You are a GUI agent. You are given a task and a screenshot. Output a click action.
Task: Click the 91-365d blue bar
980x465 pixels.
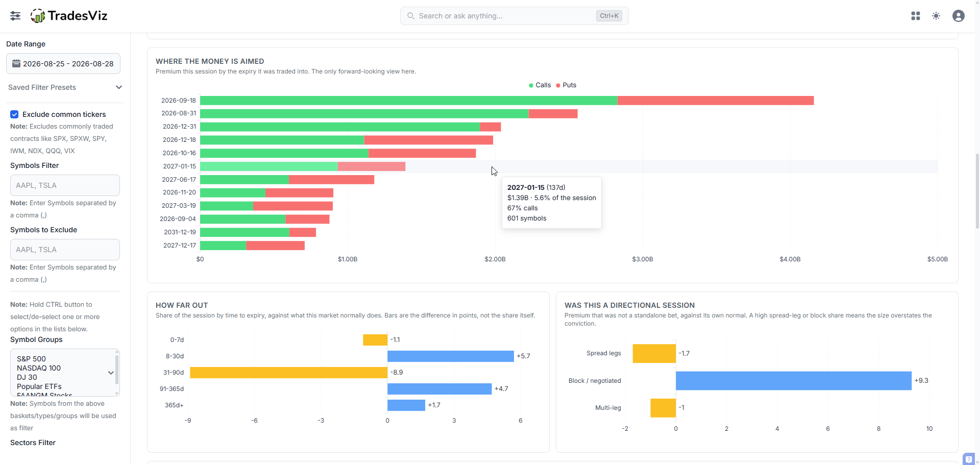tap(439, 389)
